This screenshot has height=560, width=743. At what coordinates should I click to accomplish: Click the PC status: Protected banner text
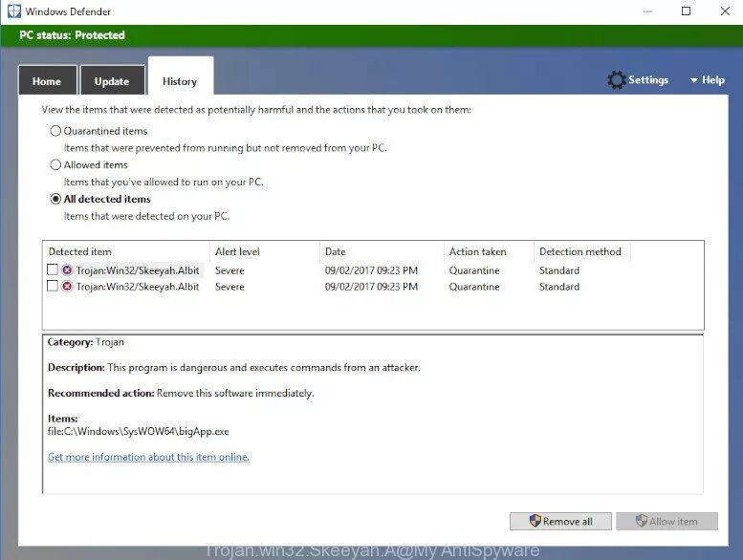[x=72, y=35]
